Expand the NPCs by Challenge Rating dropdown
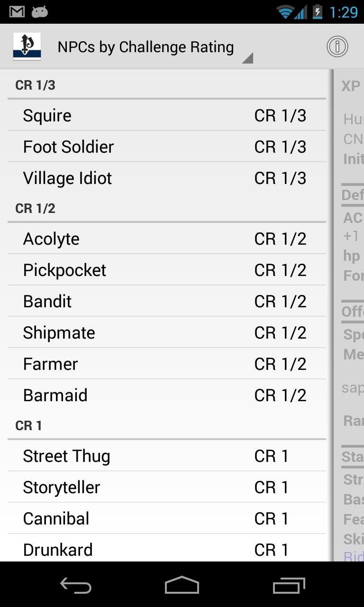Viewport: 364px width, 607px height. (154, 47)
